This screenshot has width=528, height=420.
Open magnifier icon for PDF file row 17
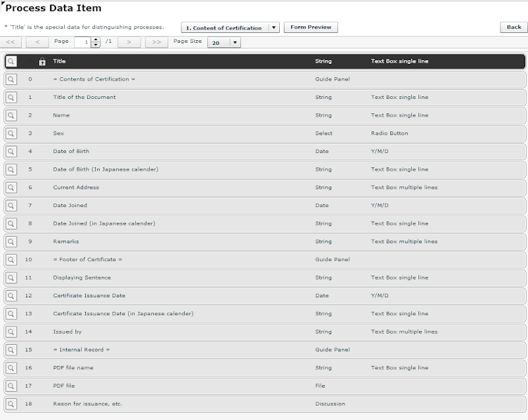click(x=11, y=386)
